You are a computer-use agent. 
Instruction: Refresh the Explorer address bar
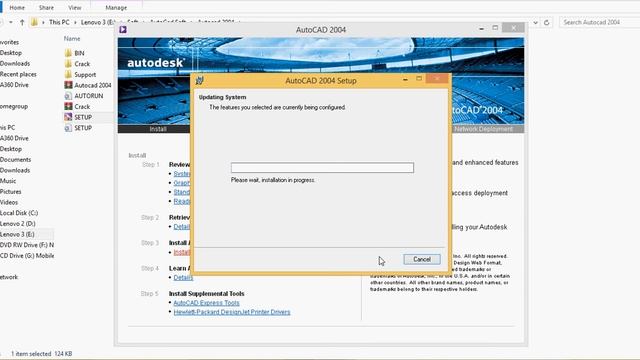(547, 22)
